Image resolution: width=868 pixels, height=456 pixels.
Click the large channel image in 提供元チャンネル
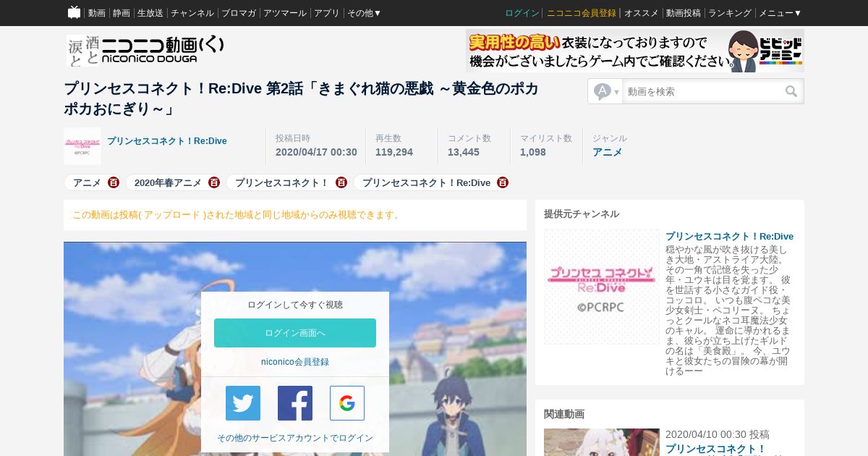click(x=602, y=287)
